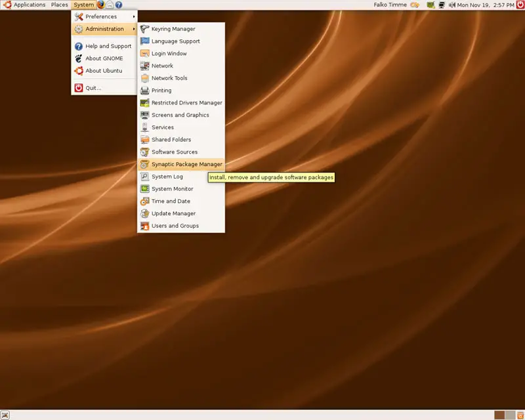Choose the Login Window entry
Viewport: 525px width, 420px height.
[181, 54]
